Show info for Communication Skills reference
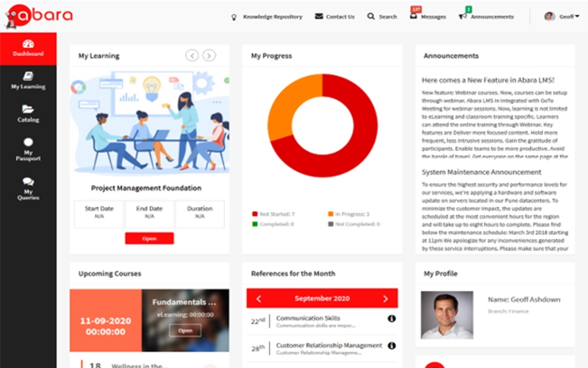588x368 pixels. point(392,319)
